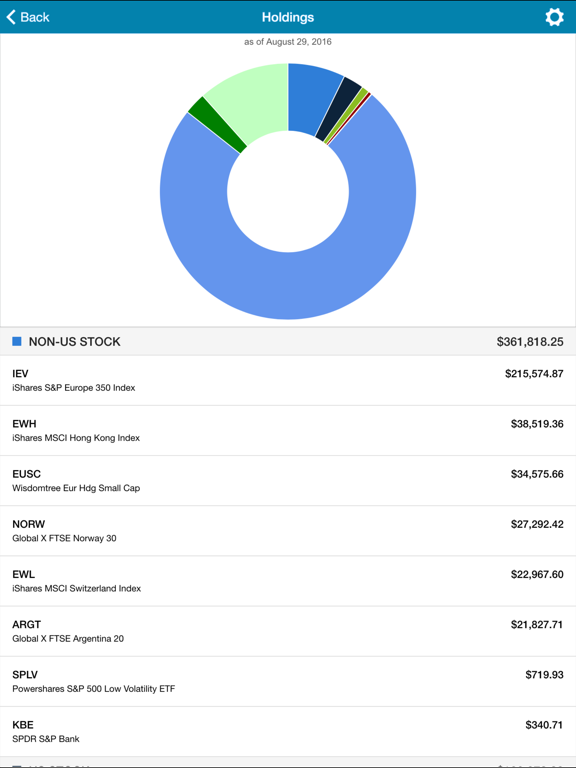Click the $340.71 value
The image size is (576, 768).
[x=545, y=725]
